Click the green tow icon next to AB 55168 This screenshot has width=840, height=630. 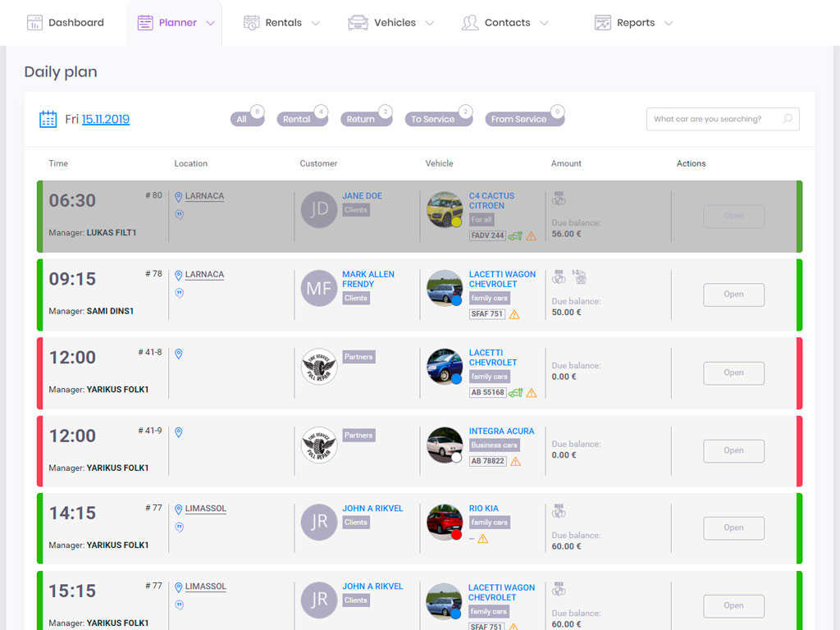[x=515, y=393]
